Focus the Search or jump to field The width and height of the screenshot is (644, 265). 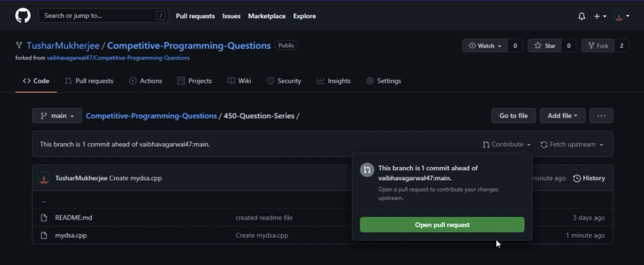click(100, 16)
